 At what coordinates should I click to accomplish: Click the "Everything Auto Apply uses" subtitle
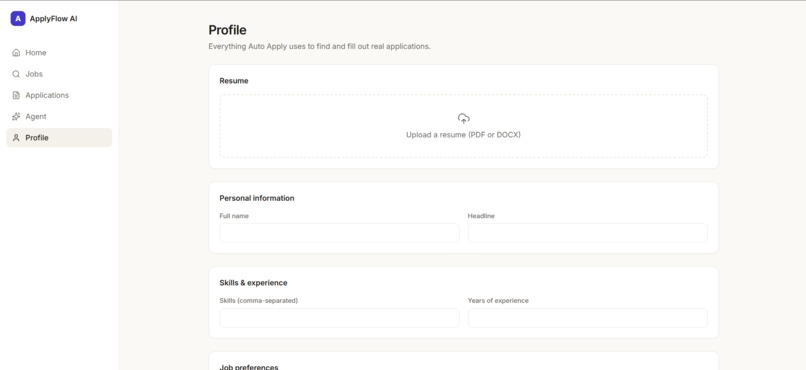(x=319, y=46)
